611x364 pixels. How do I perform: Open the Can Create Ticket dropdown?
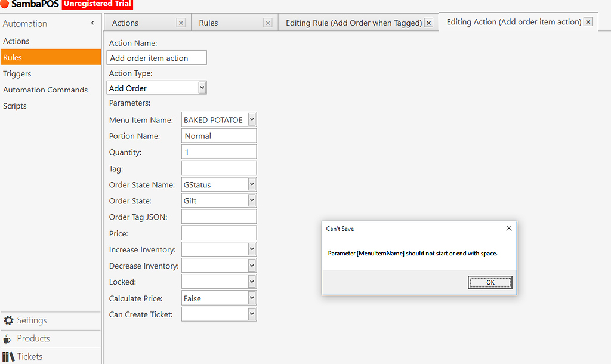pos(251,313)
